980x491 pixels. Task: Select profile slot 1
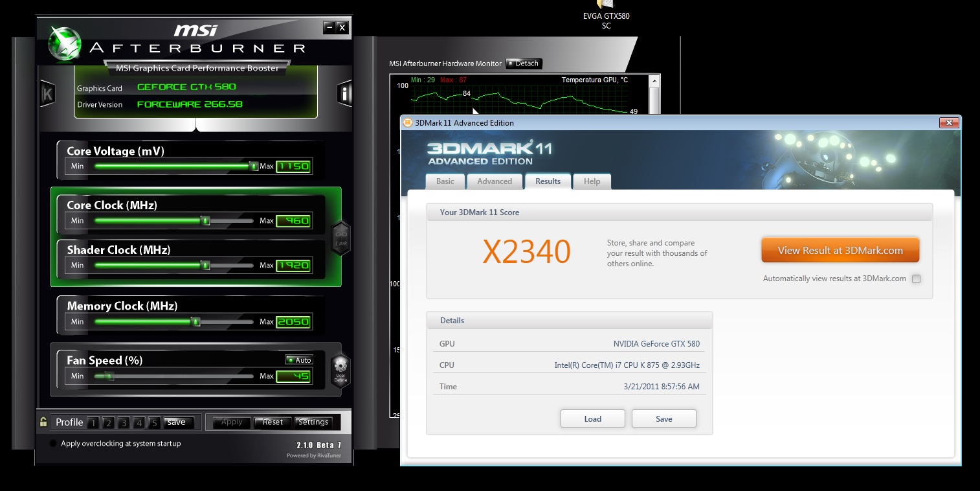tap(93, 423)
